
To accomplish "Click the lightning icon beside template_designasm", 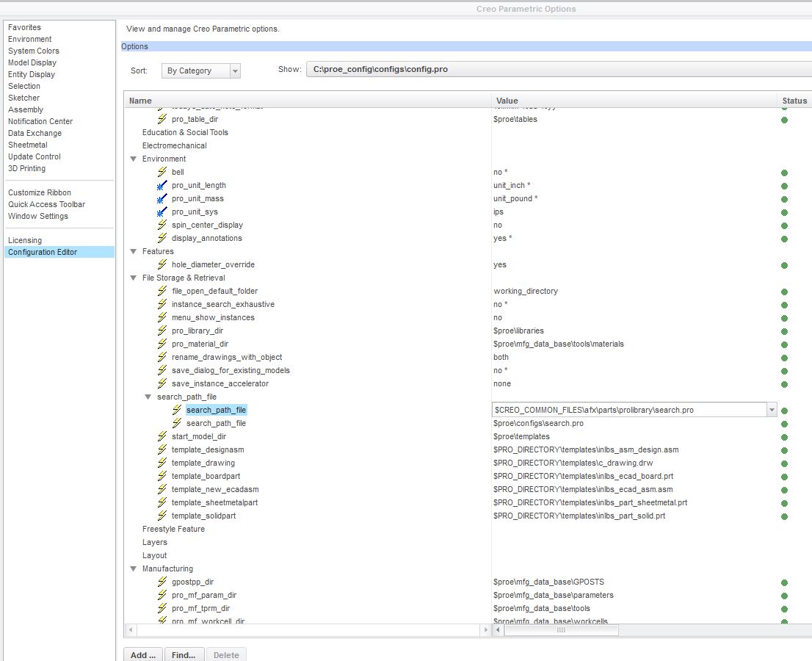I will [x=162, y=449].
